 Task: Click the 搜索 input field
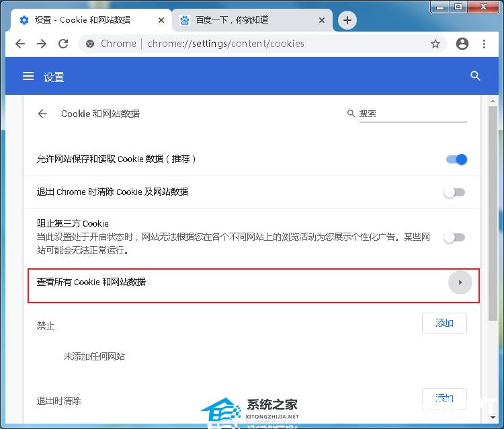413,114
